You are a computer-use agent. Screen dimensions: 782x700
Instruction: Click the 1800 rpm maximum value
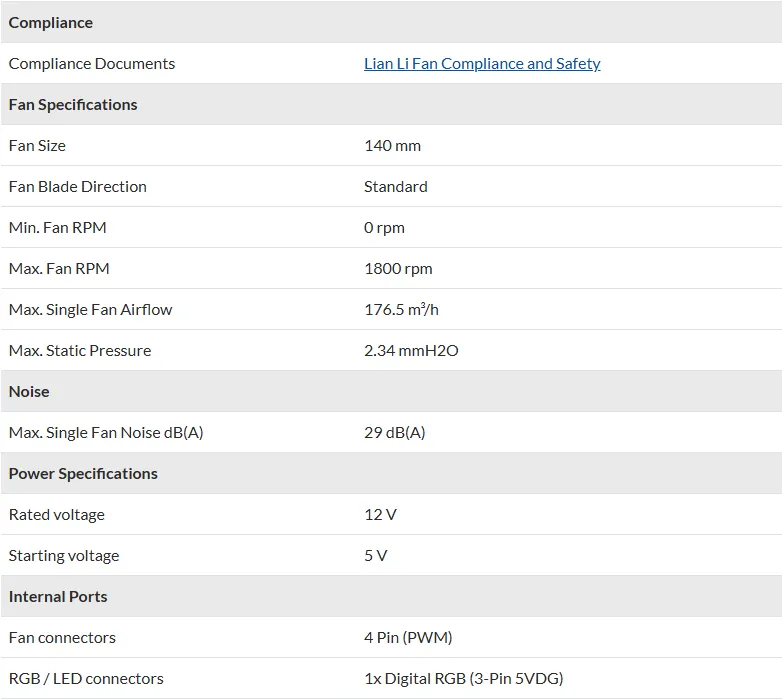(398, 269)
